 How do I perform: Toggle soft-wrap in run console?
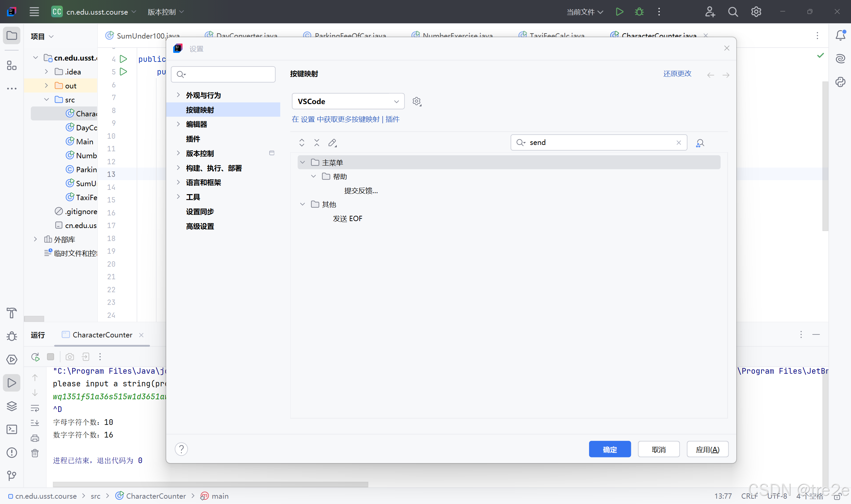pyautogui.click(x=35, y=408)
